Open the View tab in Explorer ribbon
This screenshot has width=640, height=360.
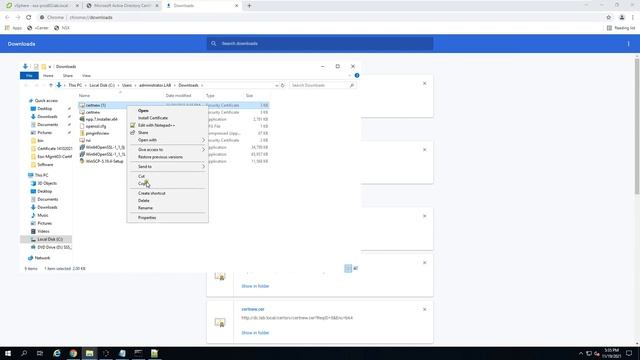pos(86,76)
